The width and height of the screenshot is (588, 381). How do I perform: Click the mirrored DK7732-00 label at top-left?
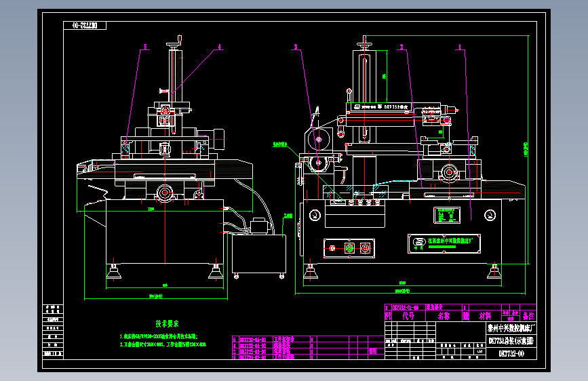tap(85, 26)
